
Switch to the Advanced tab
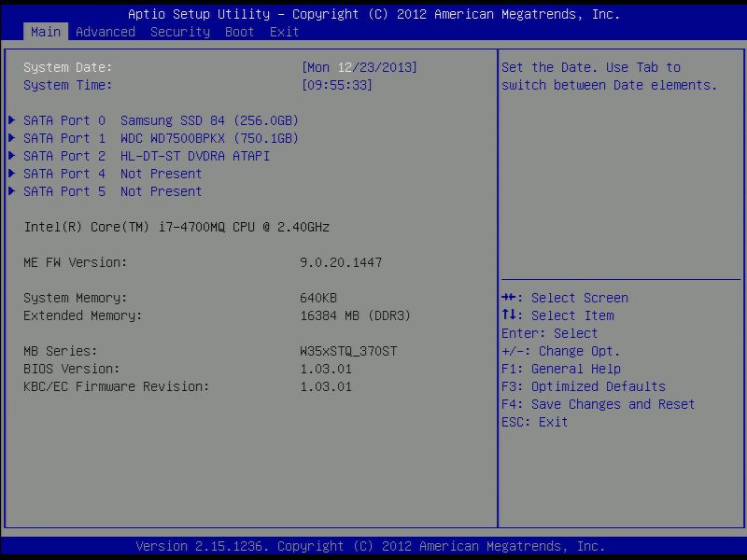point(106,32)
